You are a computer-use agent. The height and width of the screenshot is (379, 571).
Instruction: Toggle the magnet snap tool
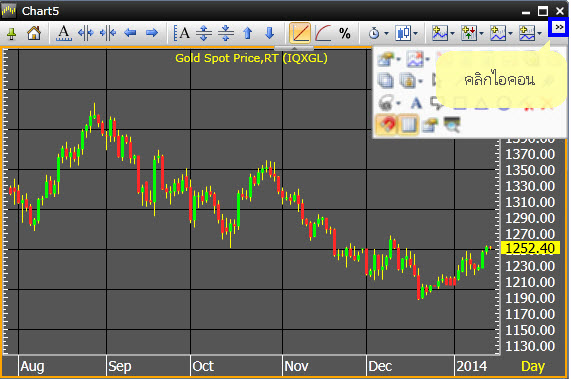point(386,125)
